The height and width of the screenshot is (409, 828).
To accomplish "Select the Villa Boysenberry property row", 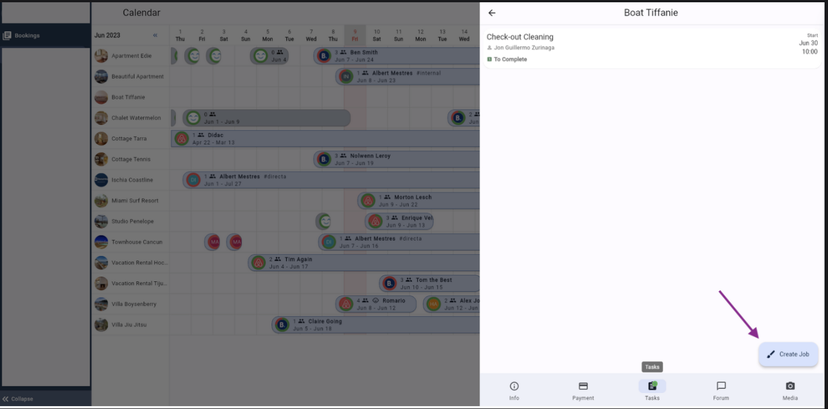I will pos(131,304).
